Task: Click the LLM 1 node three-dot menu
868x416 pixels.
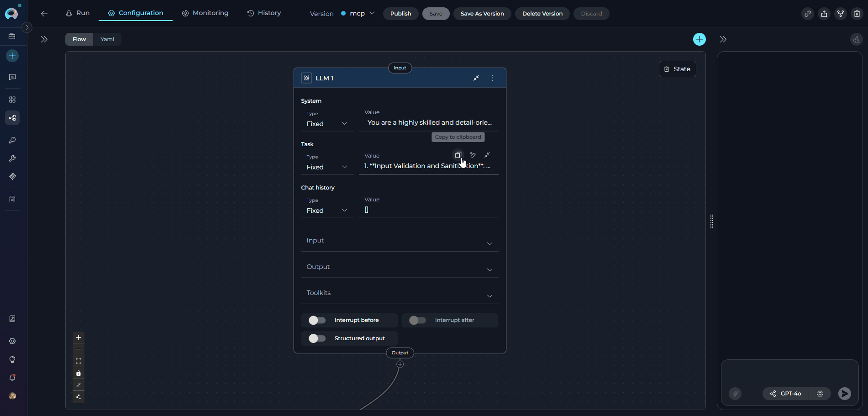Action: [492, 78]
